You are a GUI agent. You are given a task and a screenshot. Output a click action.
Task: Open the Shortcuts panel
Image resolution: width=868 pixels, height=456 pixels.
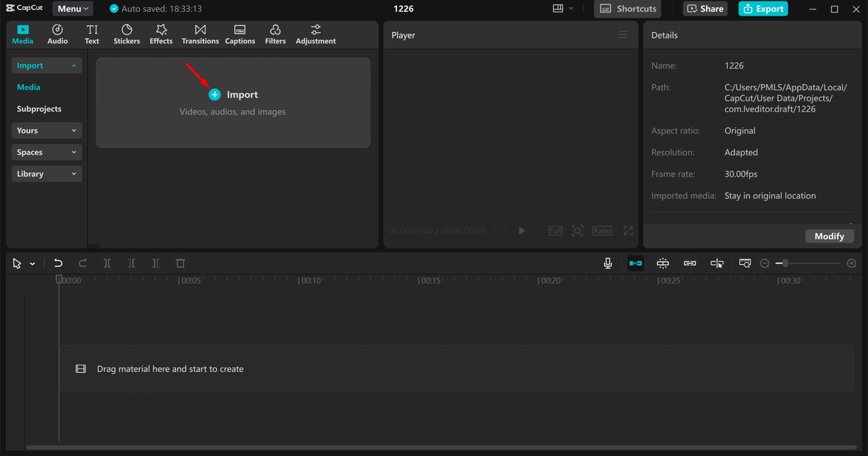(x=628, y=9)
